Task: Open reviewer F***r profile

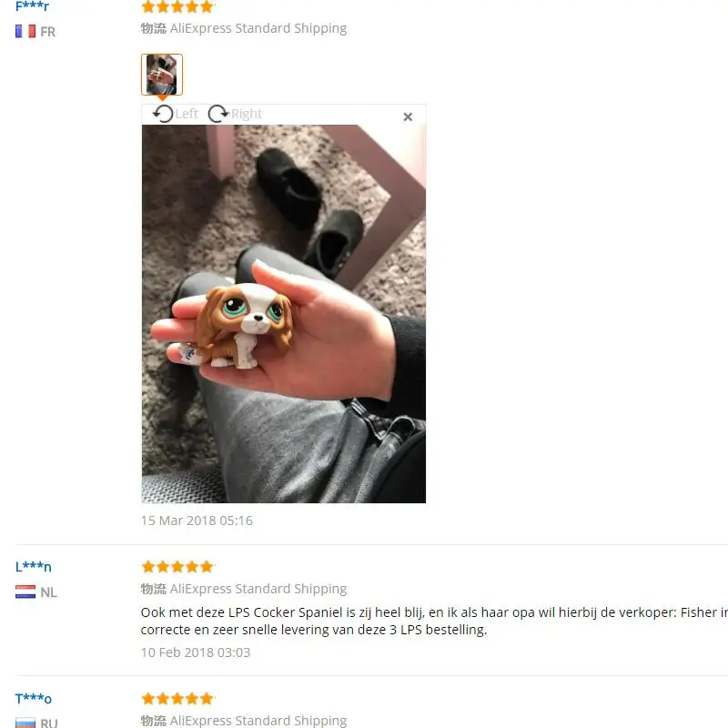Action: coord(32,6)
